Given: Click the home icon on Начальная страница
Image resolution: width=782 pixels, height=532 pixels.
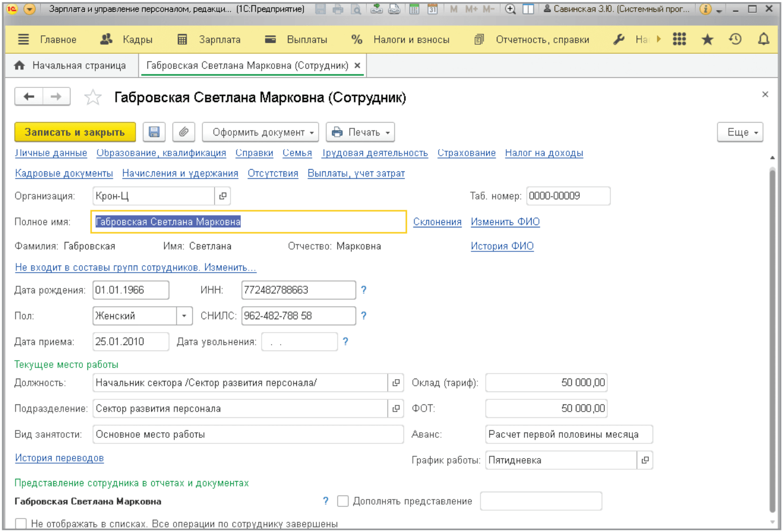Looking at the screenshot, I should (x=20, y=66).
